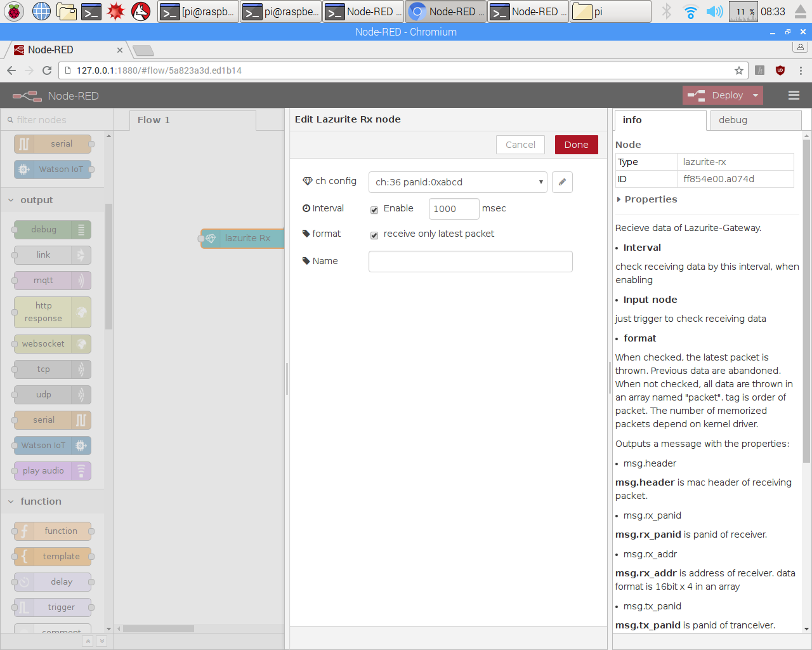The image size is (812, 650).
Task: Select the udp output node
Action: point(53,395)
